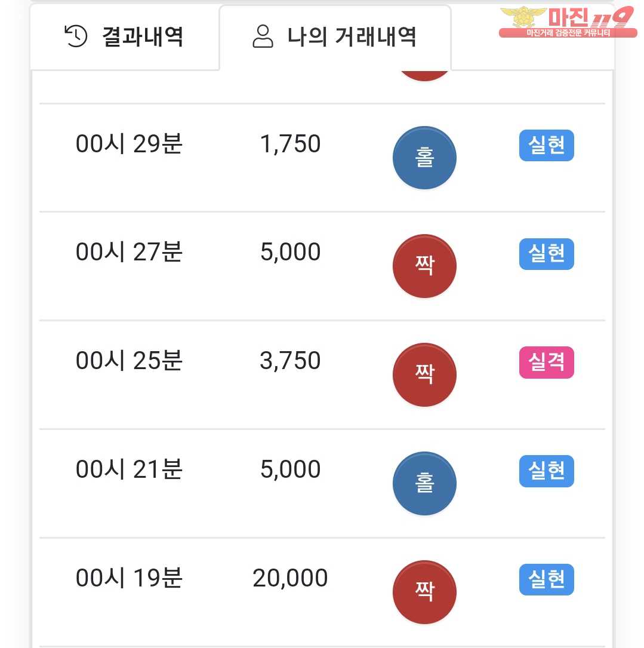
Task: Open the 결과내역 tab
Action: (x=124, y=37)
